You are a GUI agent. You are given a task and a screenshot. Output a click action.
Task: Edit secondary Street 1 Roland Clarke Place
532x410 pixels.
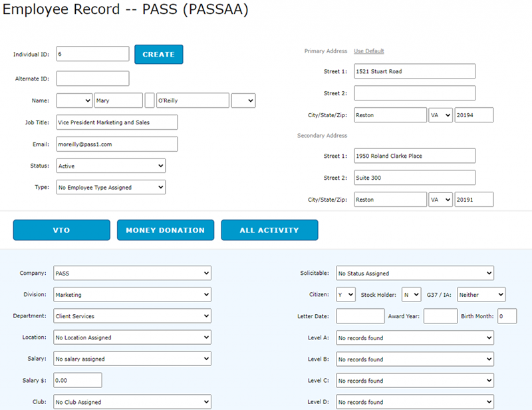[414, 156]
